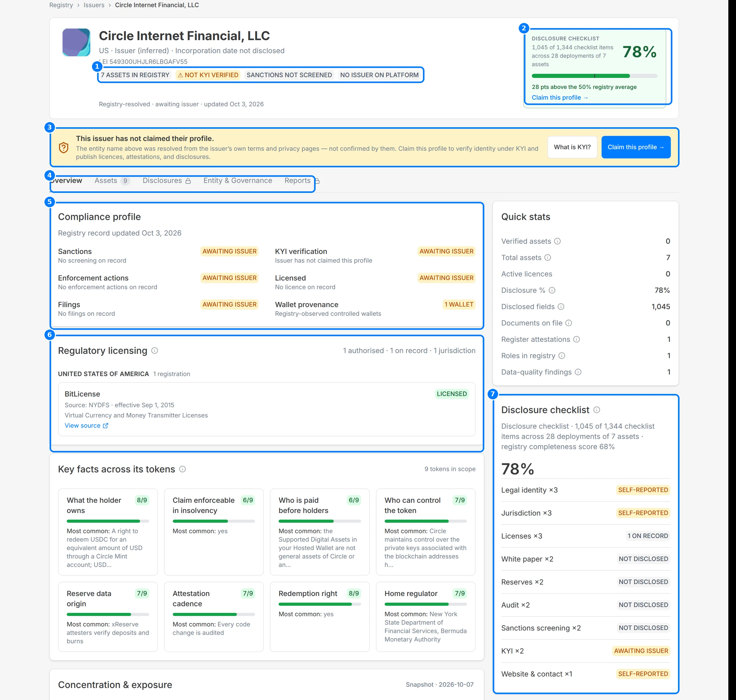Click info icon beside Documents on file
The height and width of the screenshot is (700, 736).
pos(569,323)
